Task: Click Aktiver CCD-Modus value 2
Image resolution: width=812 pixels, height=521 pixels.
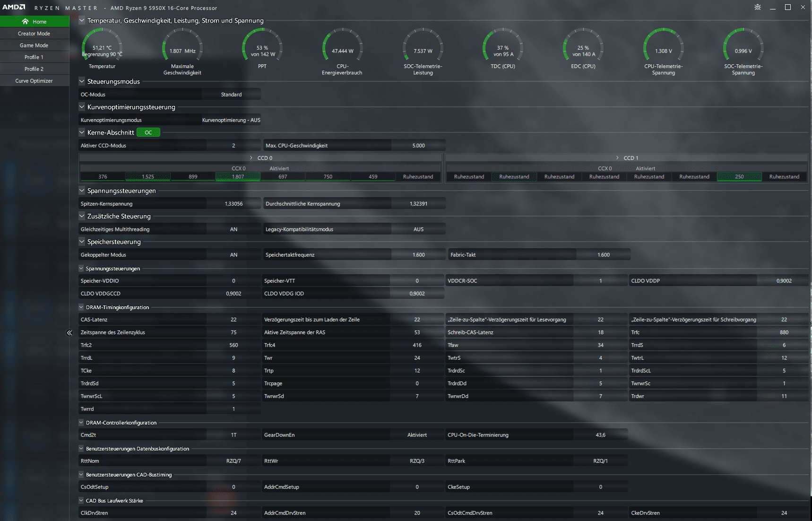Action: [x=234, y=146]
